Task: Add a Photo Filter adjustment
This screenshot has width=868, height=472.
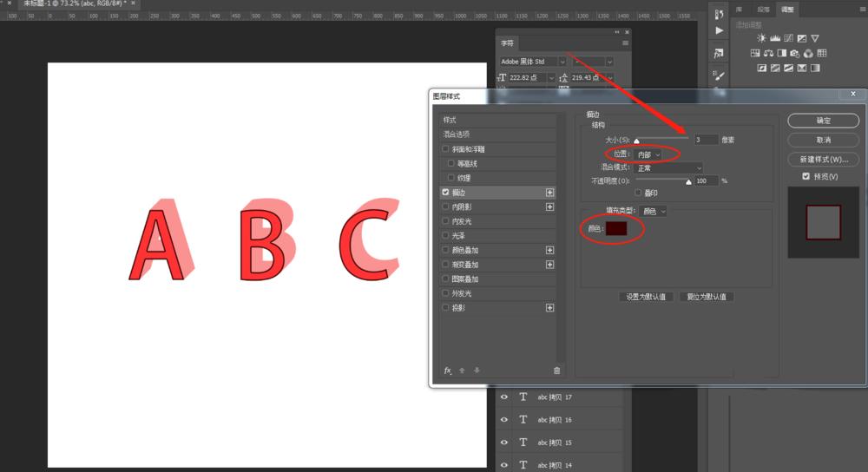Action: (x=795, y=53)
